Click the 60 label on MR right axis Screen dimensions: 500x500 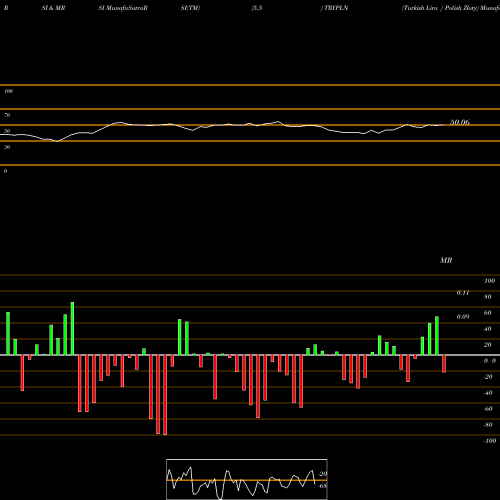coord(488,313)
